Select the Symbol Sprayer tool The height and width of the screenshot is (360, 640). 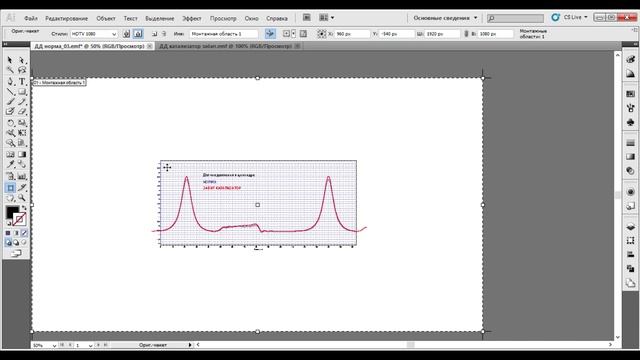[x=10, y=176]
